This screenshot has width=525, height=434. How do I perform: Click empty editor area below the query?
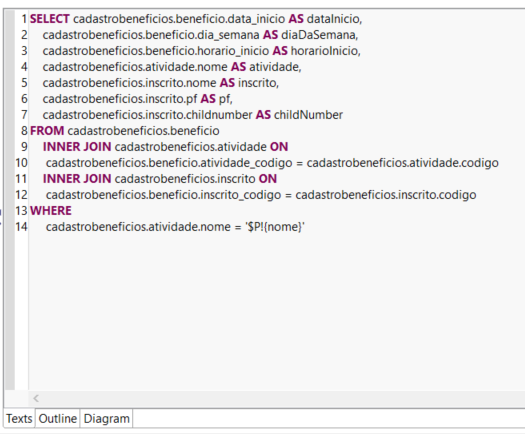(x=275, y=311)
